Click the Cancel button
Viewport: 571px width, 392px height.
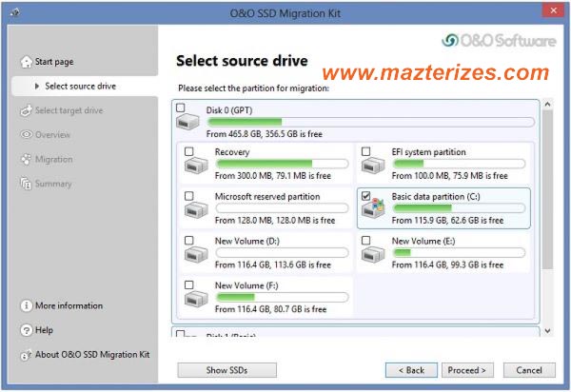[x=529, y=370]
